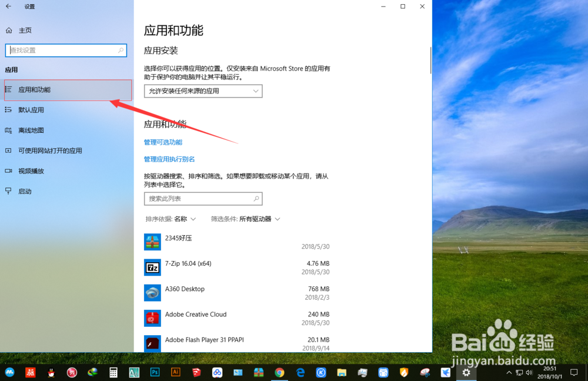This screenshot has width=588, height=381.
Task: Click the 管理应用执行别名 link
Action: [x=169, y=159]
